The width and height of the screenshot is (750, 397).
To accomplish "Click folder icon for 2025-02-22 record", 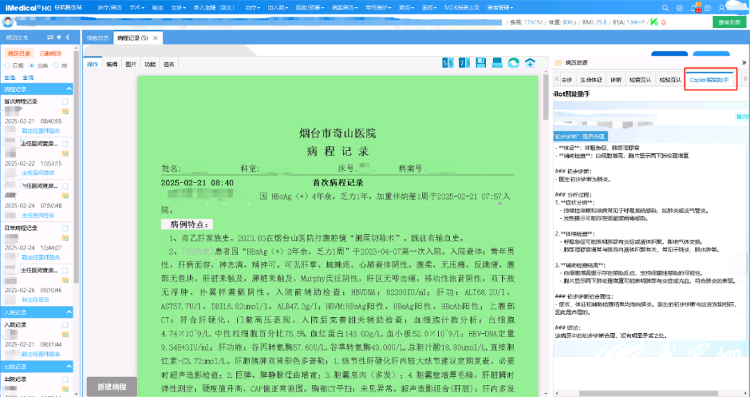I will tap(65, 154).
